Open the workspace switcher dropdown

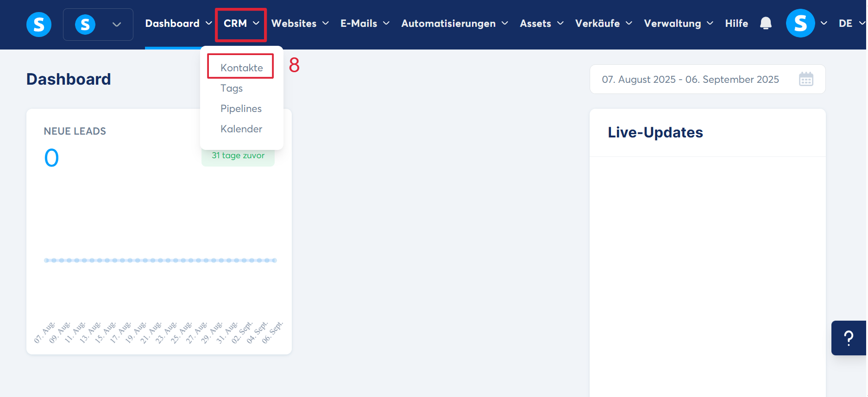98,25
